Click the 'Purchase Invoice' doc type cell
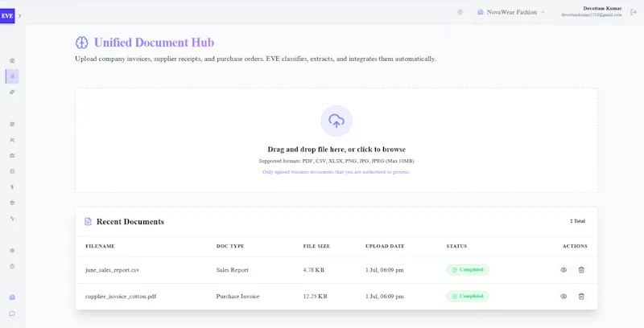Screen dimensions: 644x328 [x=237, y=296]
